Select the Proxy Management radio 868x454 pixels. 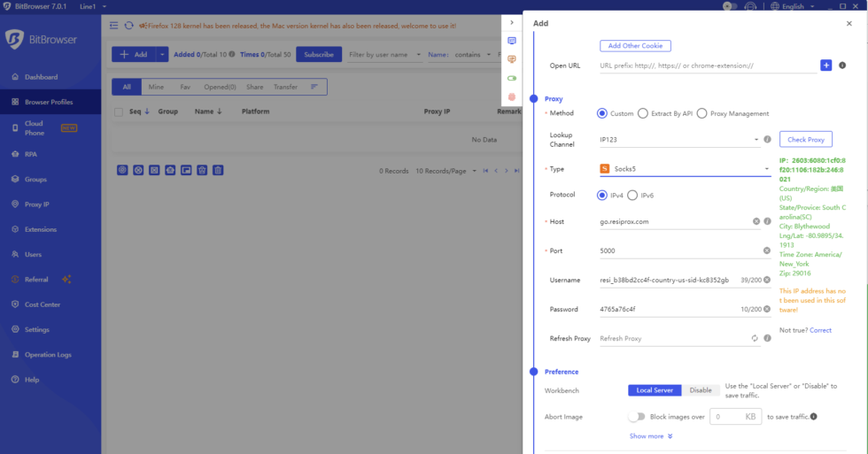(x=701, y=113)
